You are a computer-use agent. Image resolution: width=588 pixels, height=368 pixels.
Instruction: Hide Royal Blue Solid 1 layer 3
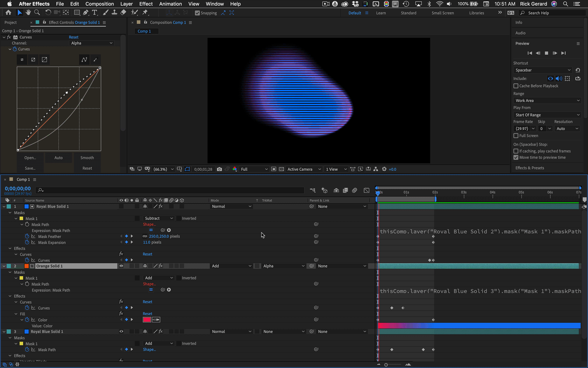[x=121, y=332]
